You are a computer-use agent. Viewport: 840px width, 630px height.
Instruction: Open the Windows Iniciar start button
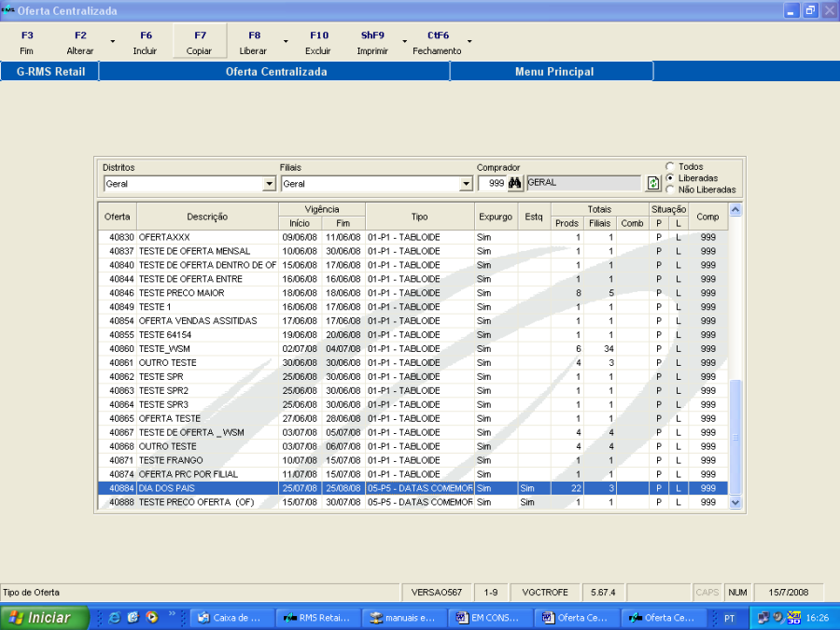[x=45, y=618]
